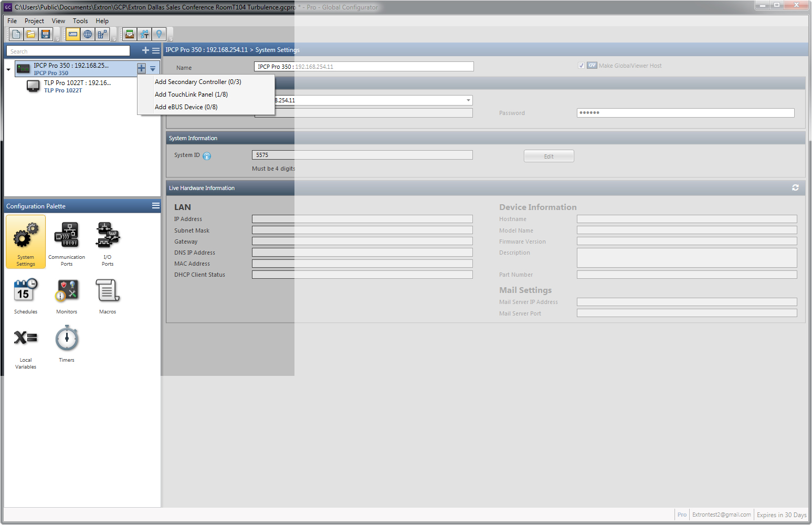This screenshot has height=525, width=812.
Task: Click the MAC Address field
Action: (x=362, y=264)
